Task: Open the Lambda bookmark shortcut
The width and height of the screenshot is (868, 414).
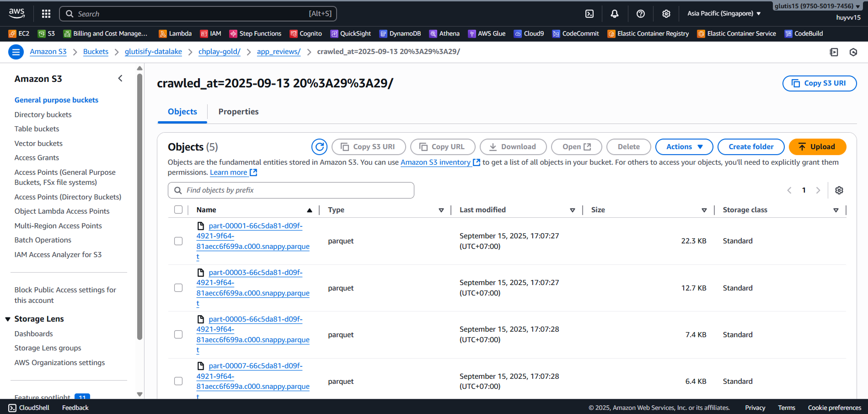Action: pyautogui.click(x=175, y=33)
